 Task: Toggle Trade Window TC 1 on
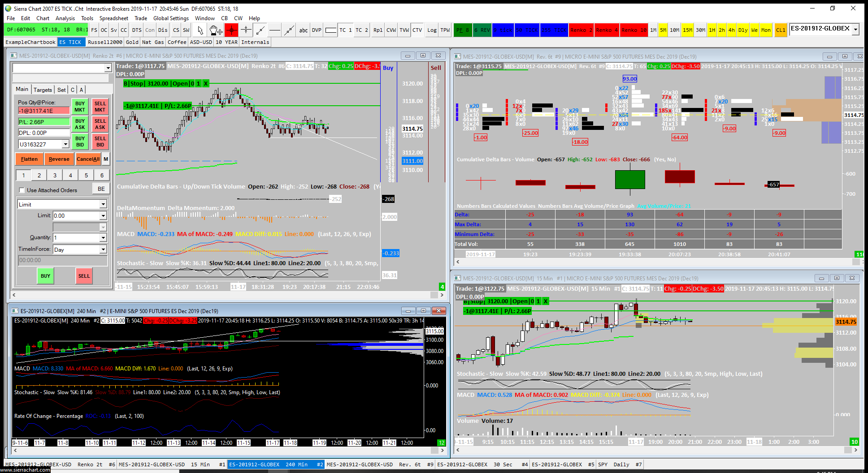coord(345,30)
